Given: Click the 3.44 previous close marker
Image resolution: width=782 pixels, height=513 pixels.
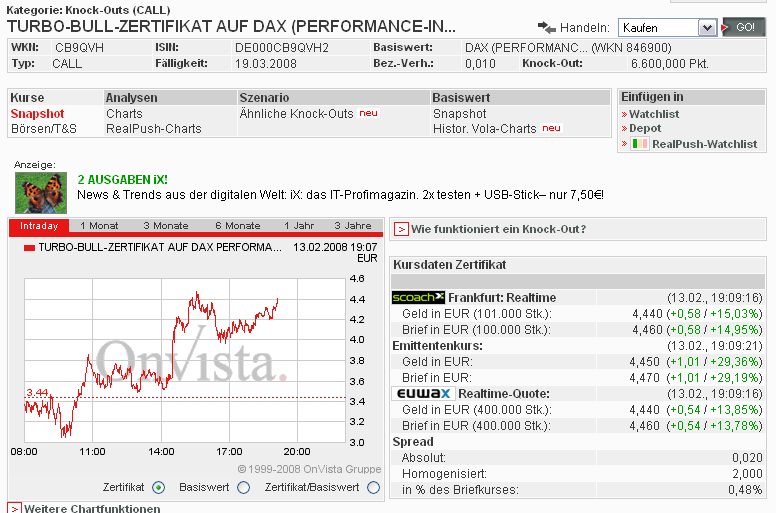Looking at the screenshot, I should (37, 392).
